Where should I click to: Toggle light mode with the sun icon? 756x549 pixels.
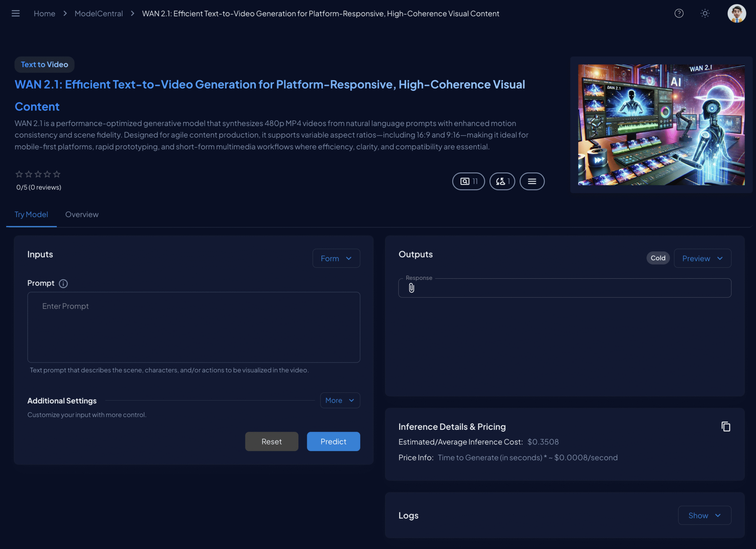point(705,13)
